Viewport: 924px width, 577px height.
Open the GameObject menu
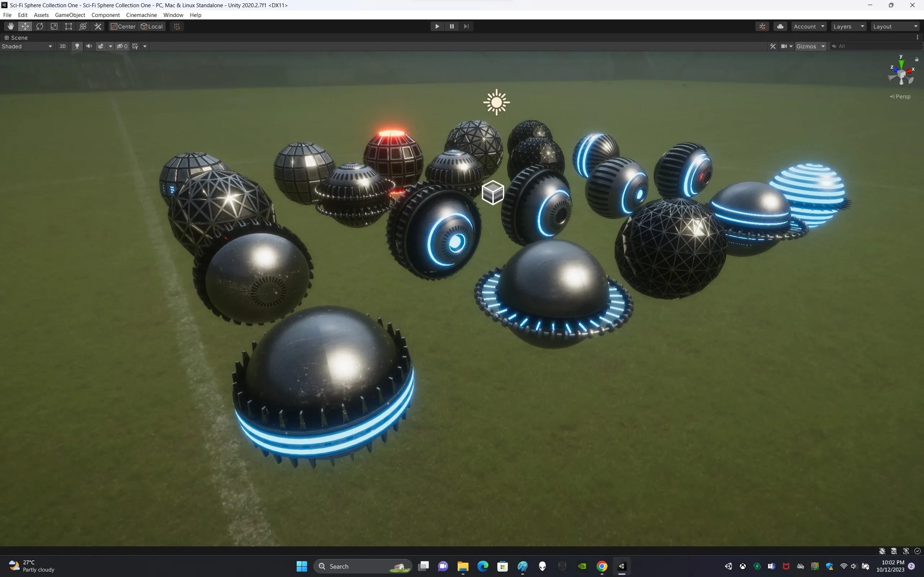click(70, 15)
